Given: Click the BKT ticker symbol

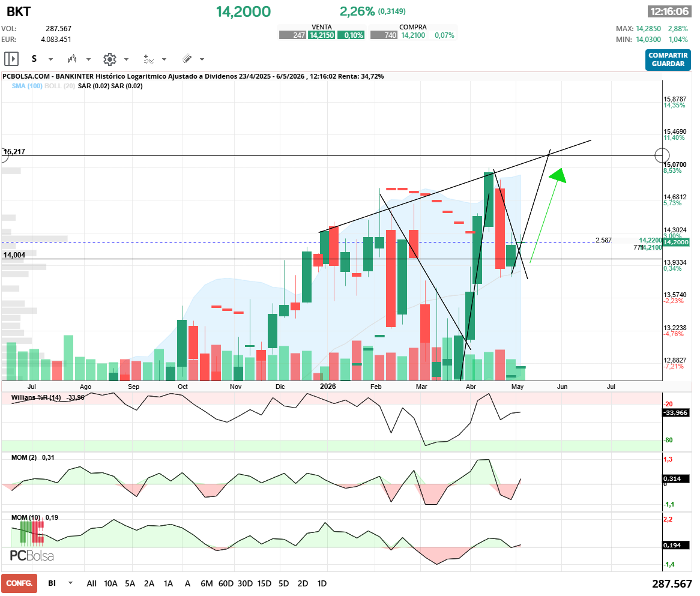Looking at the screenshot, I should pyautogui.click(x=19, y=11).
